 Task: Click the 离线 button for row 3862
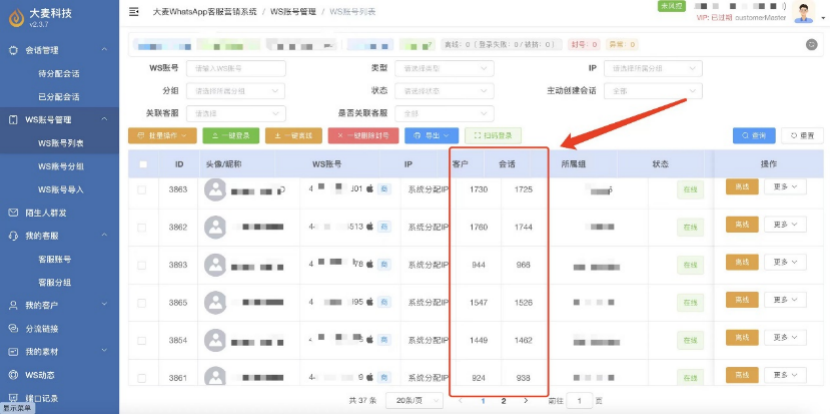742,225
